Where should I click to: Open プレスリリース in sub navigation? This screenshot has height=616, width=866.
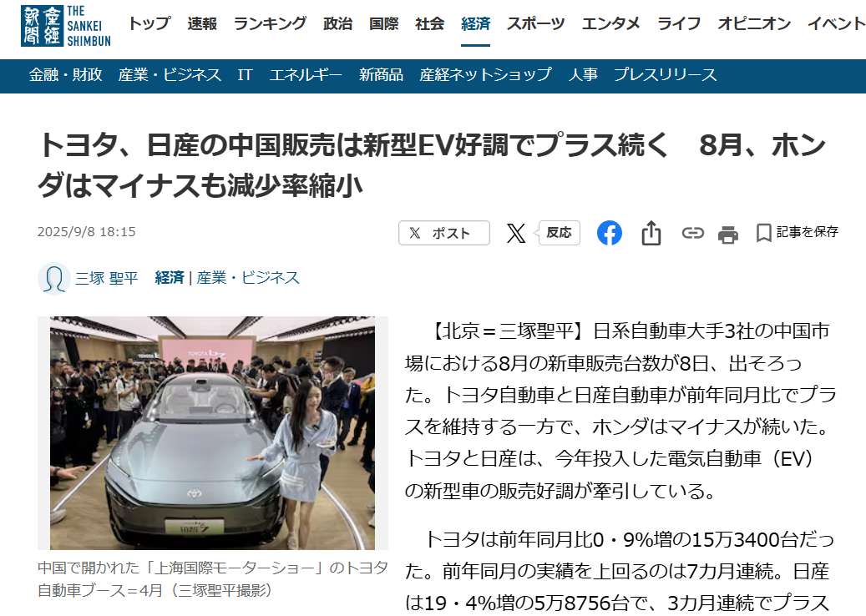[665, 74]
